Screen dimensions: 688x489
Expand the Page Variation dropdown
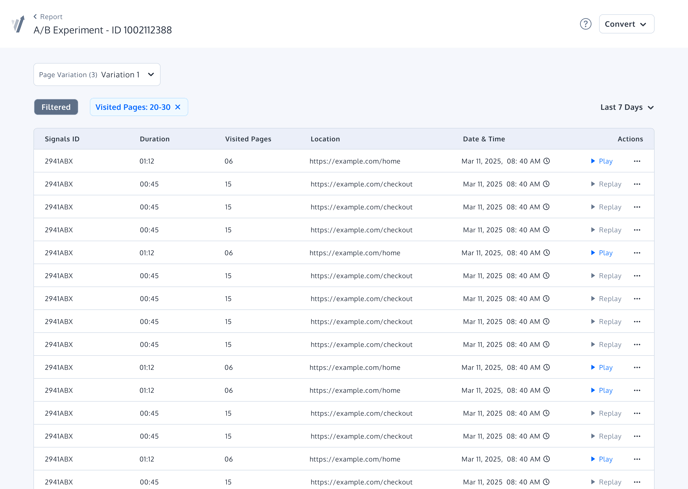click(97, 75)
